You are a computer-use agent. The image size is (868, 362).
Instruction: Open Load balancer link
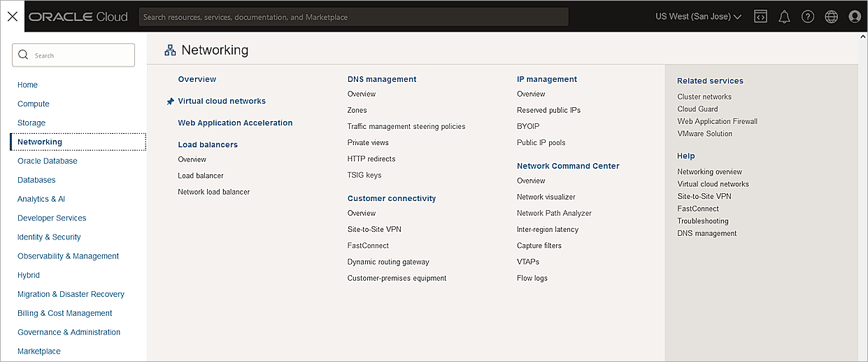(x=201, y=175)
